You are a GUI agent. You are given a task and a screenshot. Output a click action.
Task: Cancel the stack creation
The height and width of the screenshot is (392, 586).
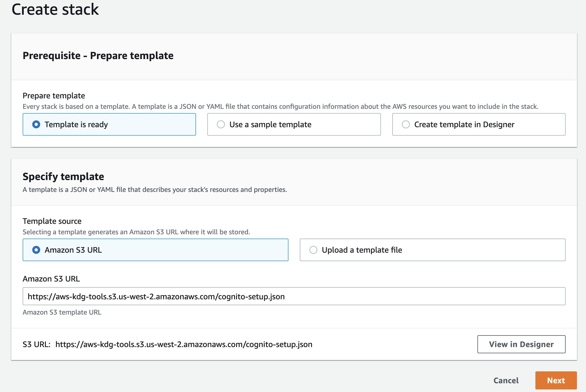click(x=506, y=380)
